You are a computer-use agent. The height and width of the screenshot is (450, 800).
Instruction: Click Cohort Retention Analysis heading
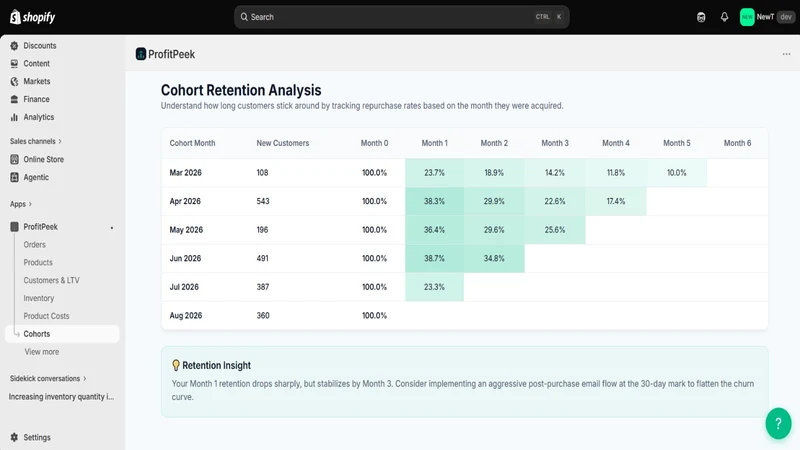tap(241, 90)
